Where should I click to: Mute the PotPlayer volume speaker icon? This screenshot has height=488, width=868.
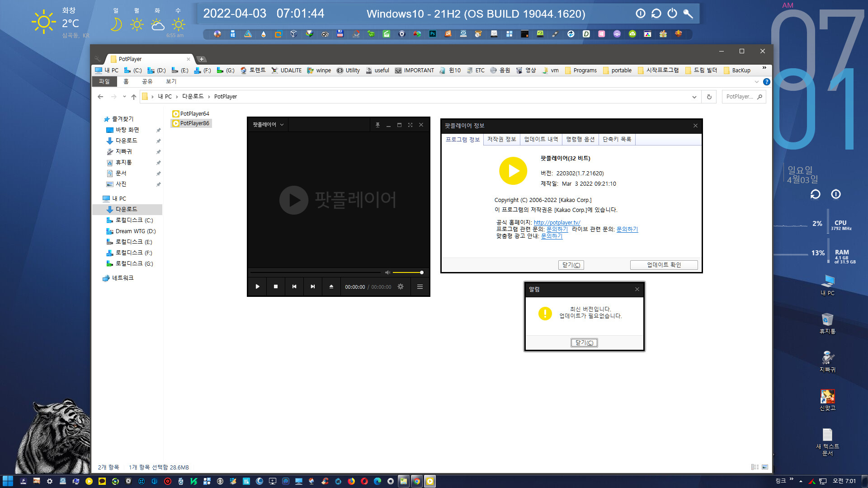point(387,272)
